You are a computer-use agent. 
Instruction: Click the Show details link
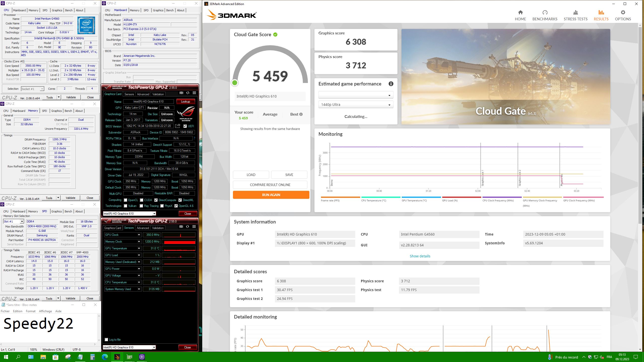pos(420,256)
